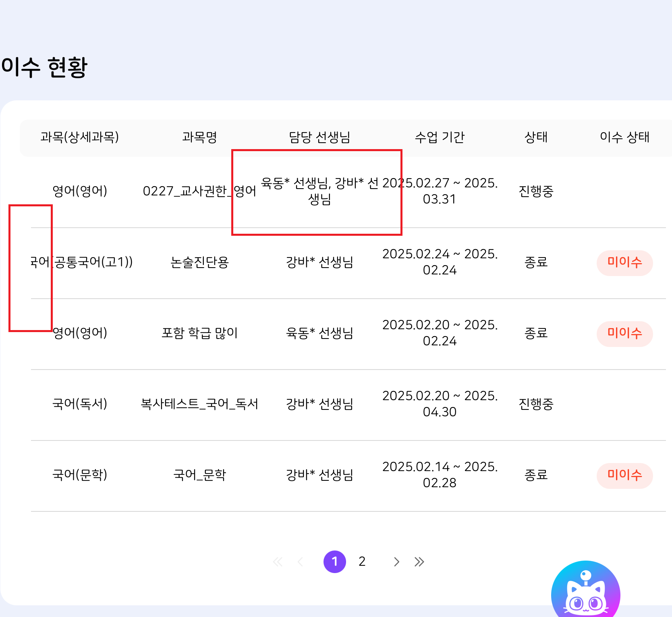This screenshot has height=617, width=672.
Task: Click the 과목(상세과목) column header
Action: click(79, 137)
